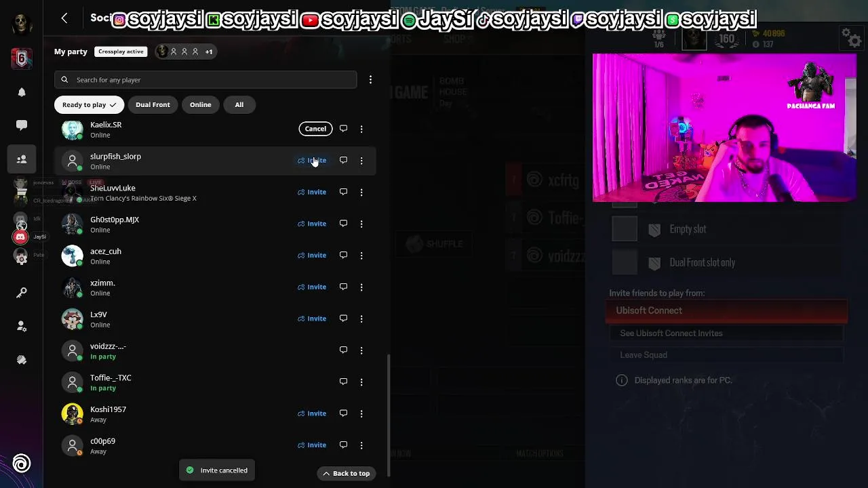Open more options for Gh0st0pp.MJX
This screenshot has width=868, height=488.
pyautogui.click(x=361, y=224)
